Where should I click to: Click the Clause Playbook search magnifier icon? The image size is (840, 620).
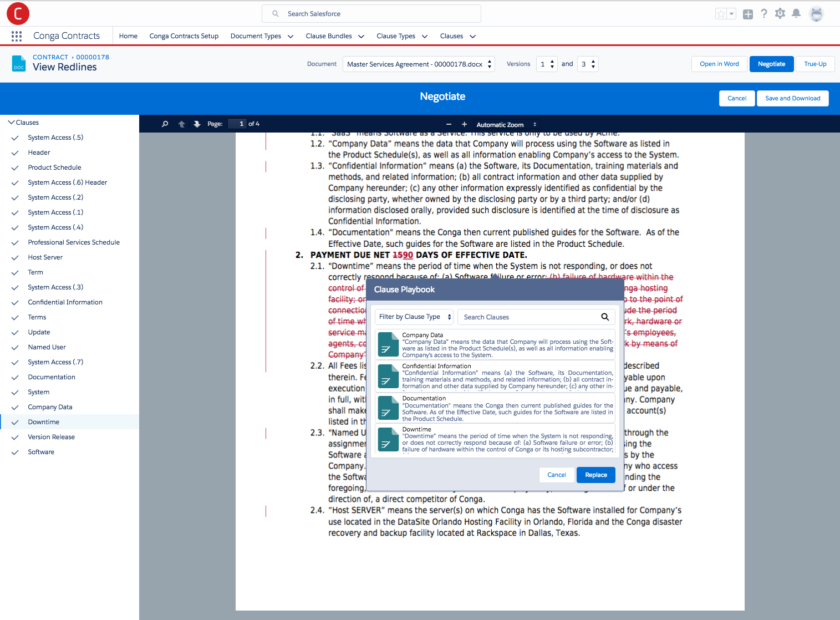coord(605,317)
